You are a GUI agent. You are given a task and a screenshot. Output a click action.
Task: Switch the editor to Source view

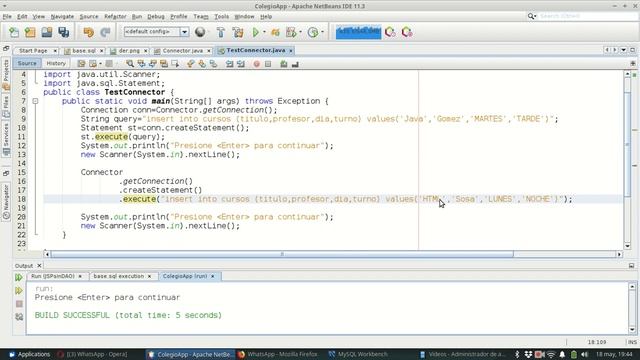27,63
